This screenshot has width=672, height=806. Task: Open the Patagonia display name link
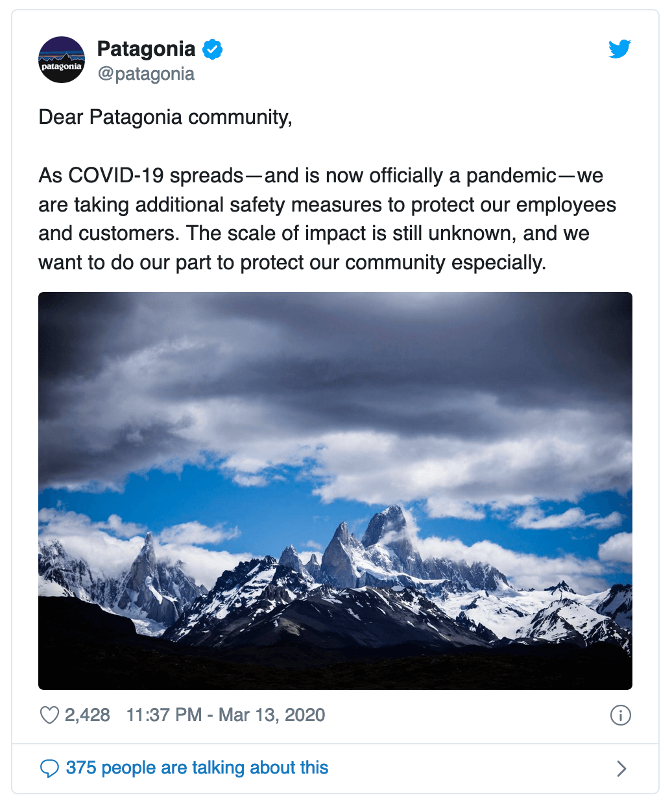click(146, 49)
